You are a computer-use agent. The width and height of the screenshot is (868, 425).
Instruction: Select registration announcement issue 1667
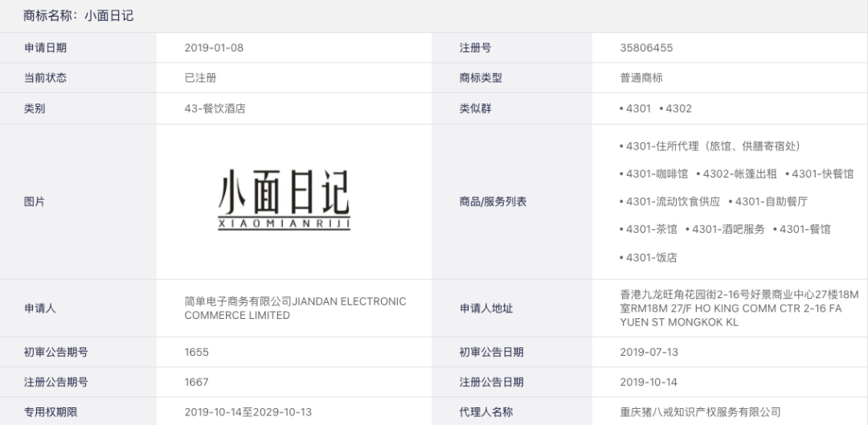point(197,382)
